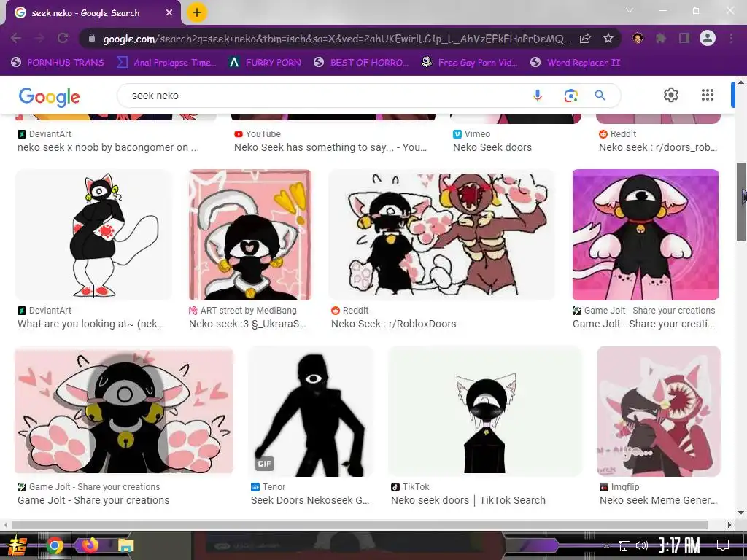The height and width of the screenshot is (560, 747).
Task: Close the seek neko Google Search tab
Action: 169,13
